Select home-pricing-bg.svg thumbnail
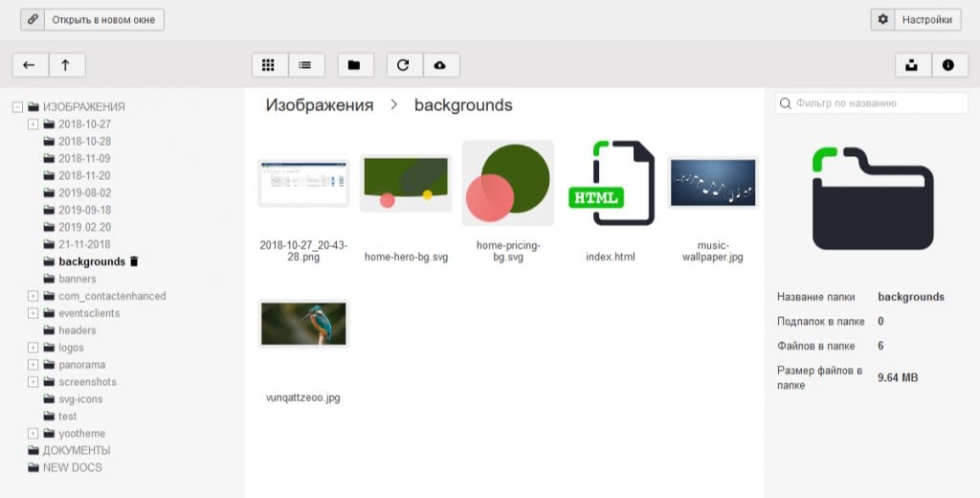 (x=508, y=183)
